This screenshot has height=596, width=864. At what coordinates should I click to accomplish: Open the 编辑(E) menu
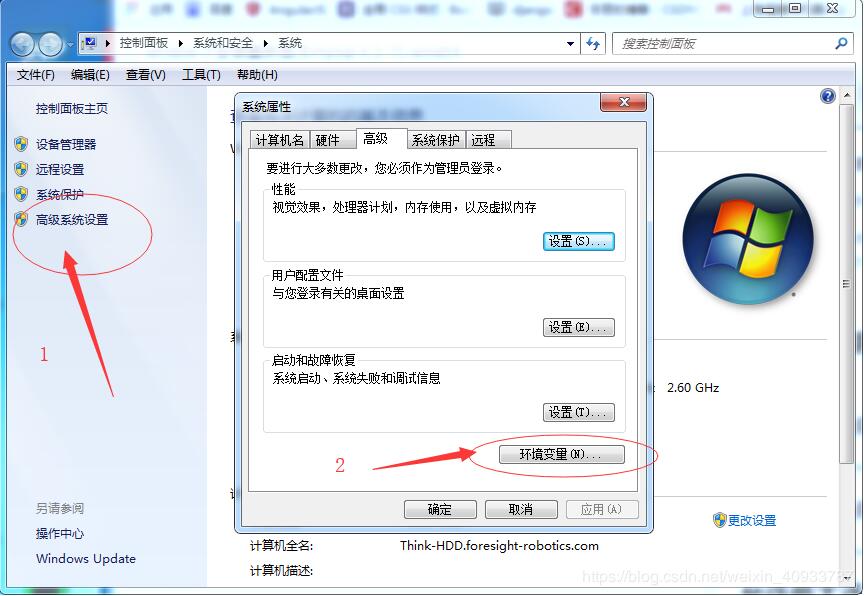(90, 75)
